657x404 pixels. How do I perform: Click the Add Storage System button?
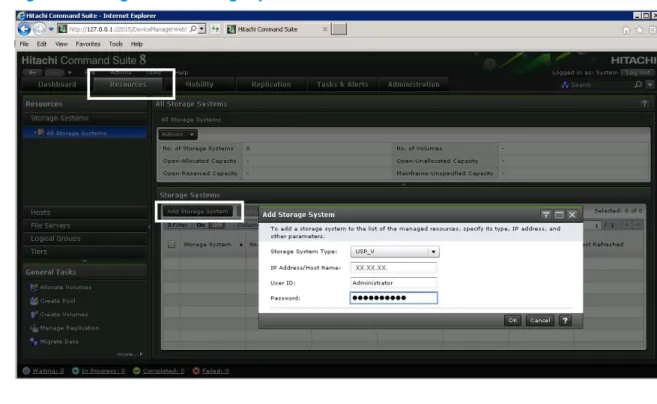click(197, 211)
